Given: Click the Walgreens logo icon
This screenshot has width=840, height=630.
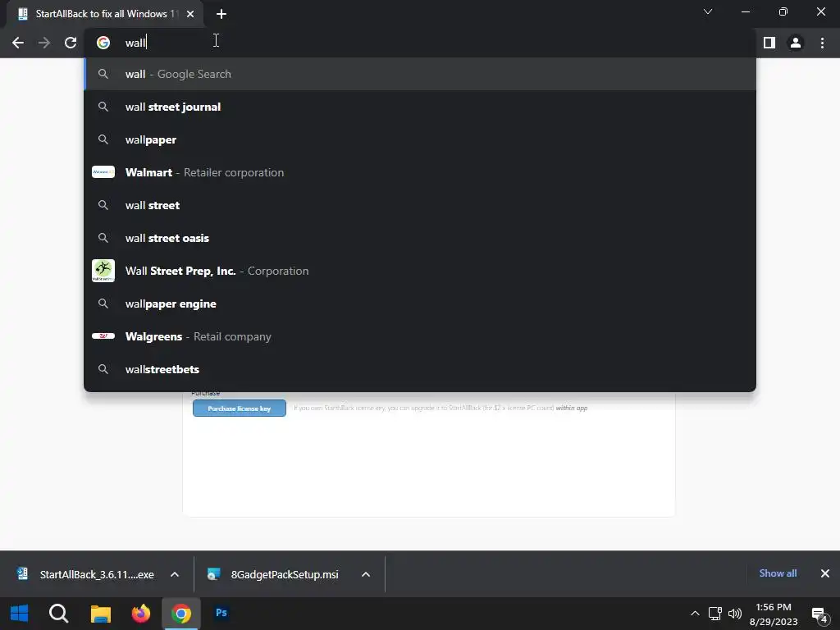Looking at the screenshot, I should (103, 336).
